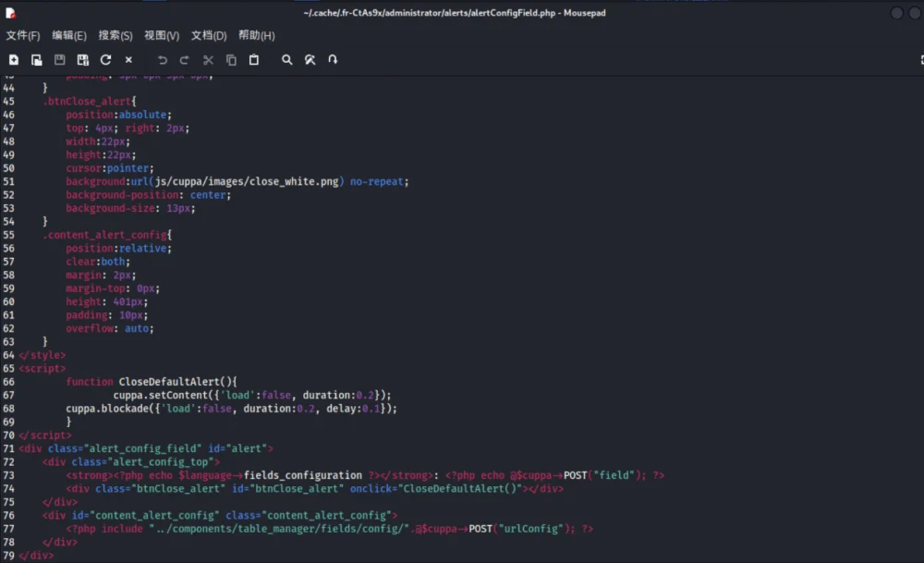This screenshot has height=563, width=924.
Task: Cut the selection with the scissors icon
Action: (x=208, y=59)
